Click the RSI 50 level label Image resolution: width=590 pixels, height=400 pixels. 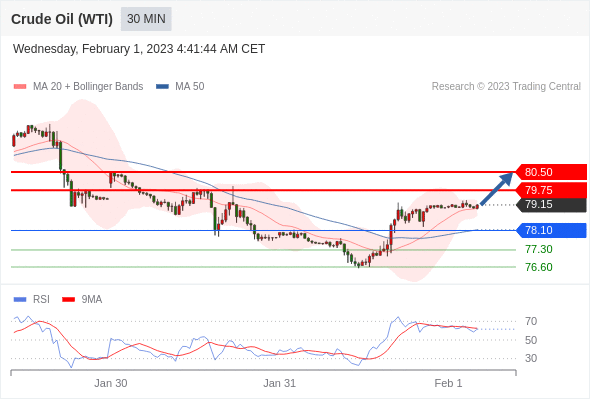pos(531,340)
